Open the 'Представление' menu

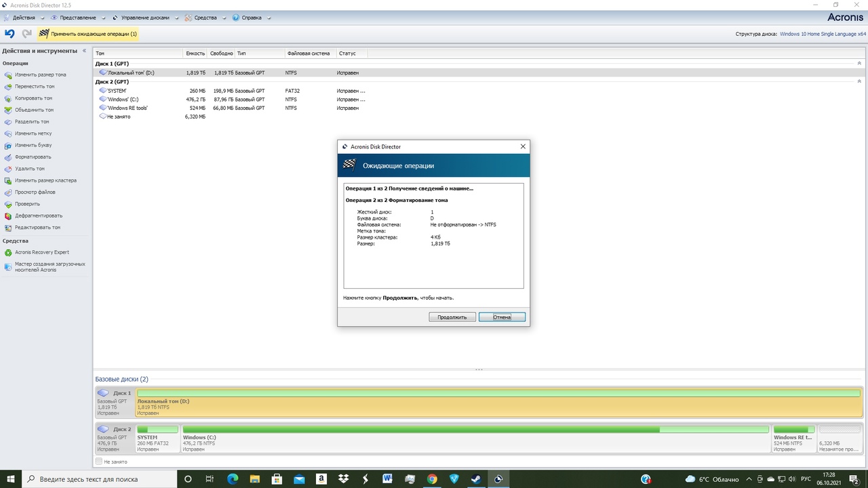pyautogui.click(x=77, y=18)
